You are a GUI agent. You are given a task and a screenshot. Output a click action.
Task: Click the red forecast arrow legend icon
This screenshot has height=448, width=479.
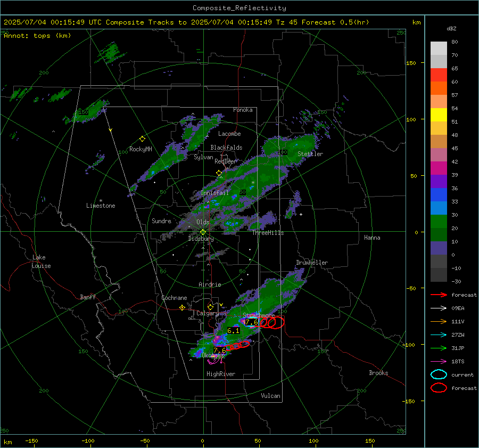click(x=439, y=295)
